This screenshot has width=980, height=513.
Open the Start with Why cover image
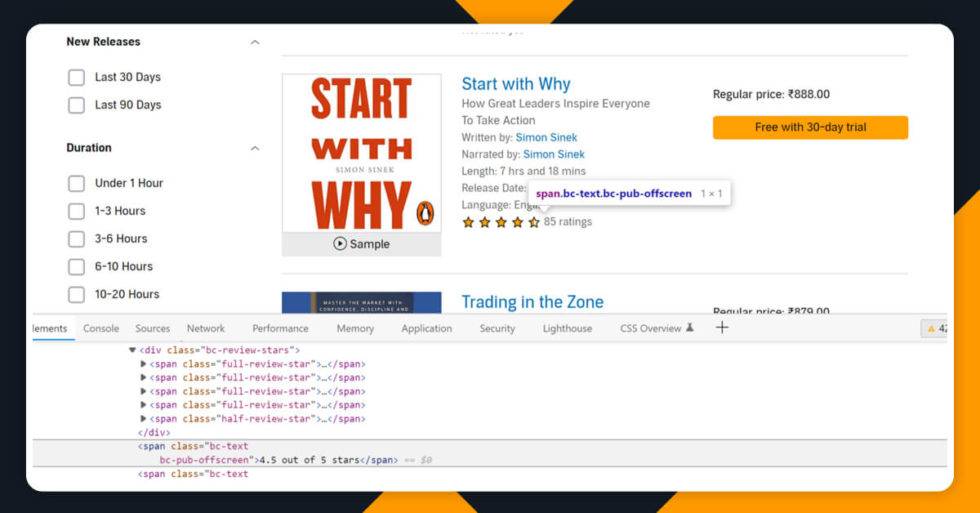coord(361,153)
